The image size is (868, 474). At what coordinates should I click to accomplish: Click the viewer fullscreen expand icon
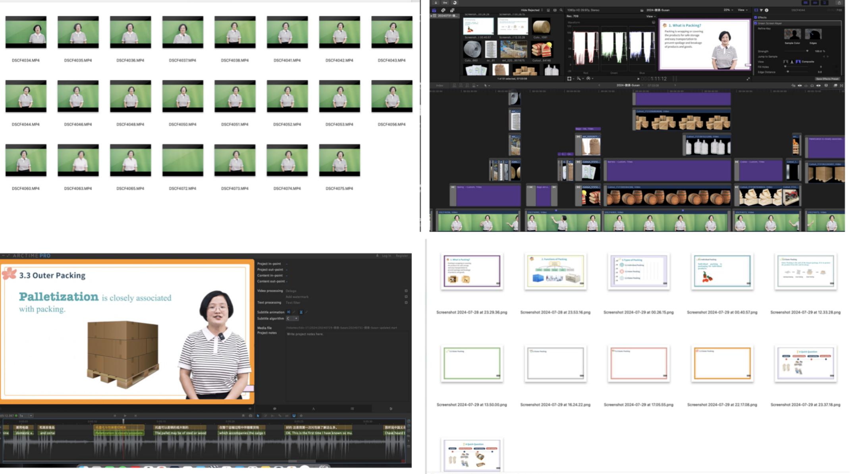748,79
